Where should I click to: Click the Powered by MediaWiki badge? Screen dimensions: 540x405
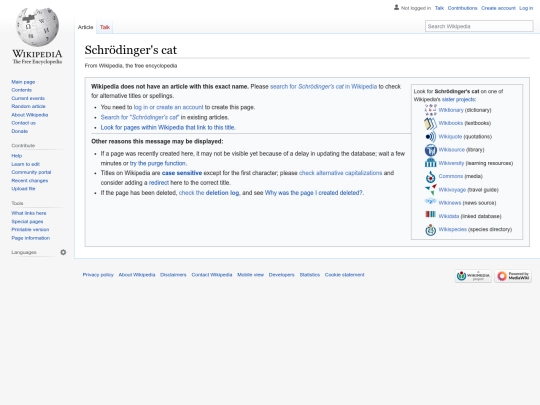(513, 276)
